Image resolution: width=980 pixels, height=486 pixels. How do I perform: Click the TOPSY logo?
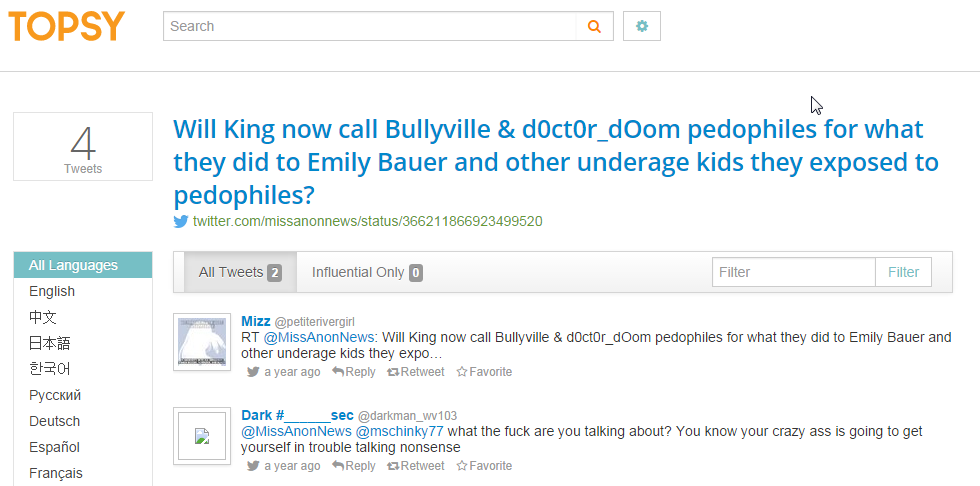[x=67, y=26]
